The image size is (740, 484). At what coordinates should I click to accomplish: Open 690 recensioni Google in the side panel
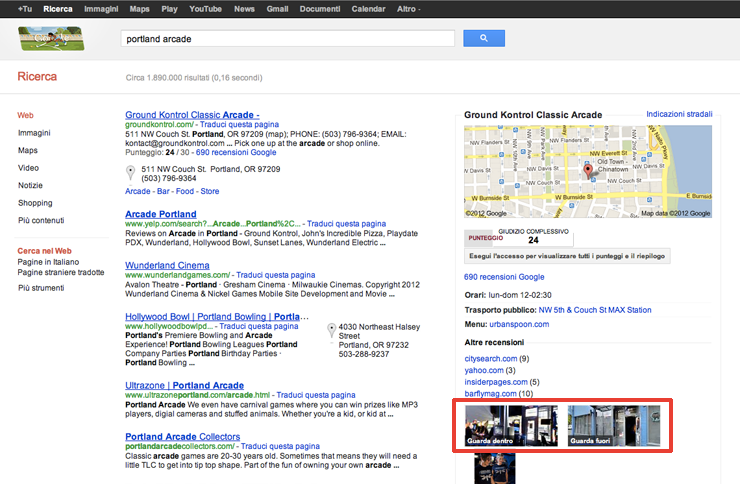[x=504, y=277]
